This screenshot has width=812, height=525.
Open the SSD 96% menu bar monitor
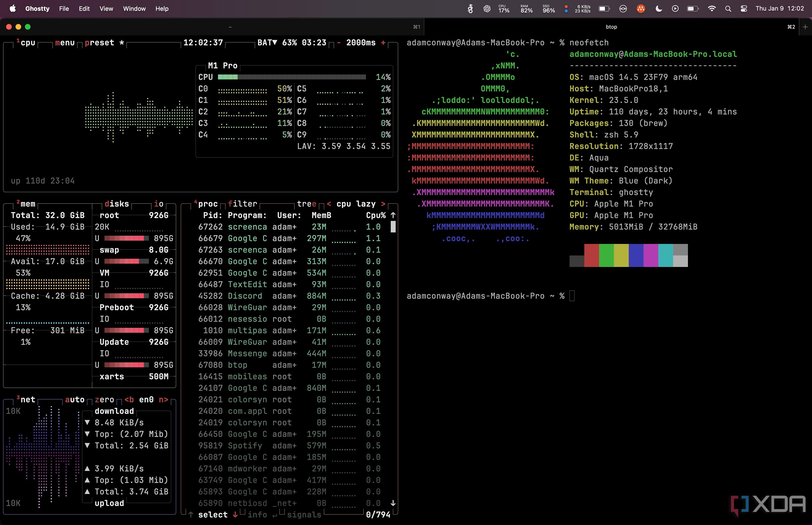(549, 8)
